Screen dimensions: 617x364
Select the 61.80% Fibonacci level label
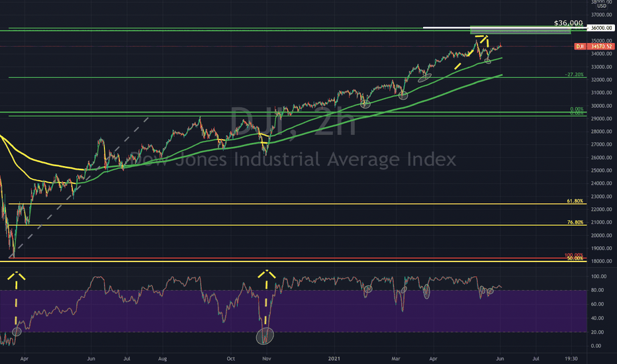tap(575, 201)
